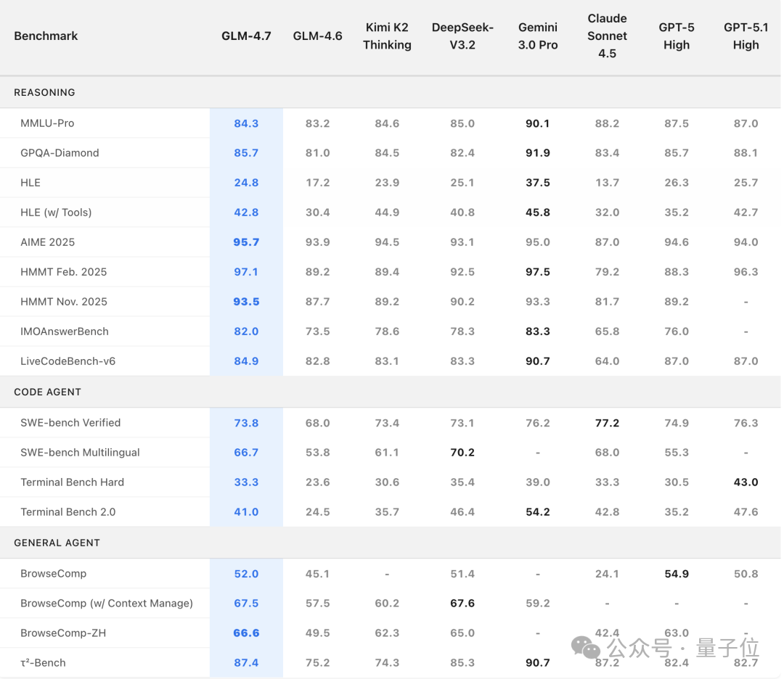Click Kimi K2 BrowseComp-ZH score 62.3
This screenshot has width=784, height=679.
[x=387, y=633]
